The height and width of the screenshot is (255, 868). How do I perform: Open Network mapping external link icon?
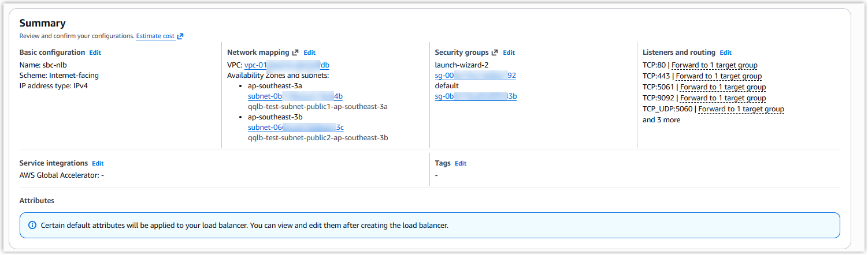point(295,52)
